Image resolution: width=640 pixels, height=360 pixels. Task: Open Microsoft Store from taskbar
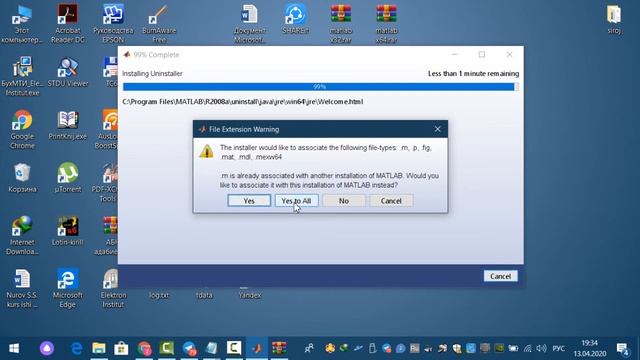(121, 348)
